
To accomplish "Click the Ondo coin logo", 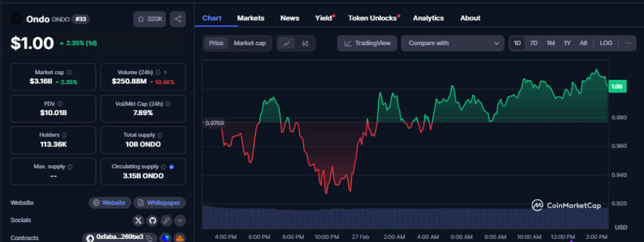I will [x=17, y=19].
